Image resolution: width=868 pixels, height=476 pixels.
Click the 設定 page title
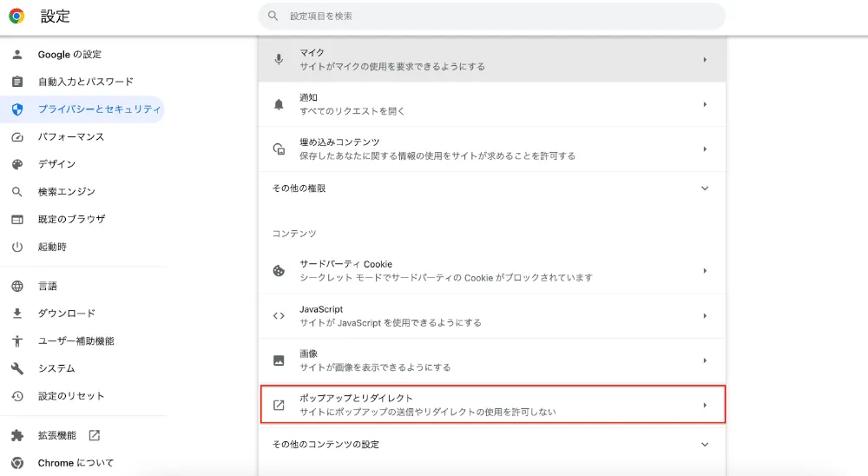tap(56, 17)
